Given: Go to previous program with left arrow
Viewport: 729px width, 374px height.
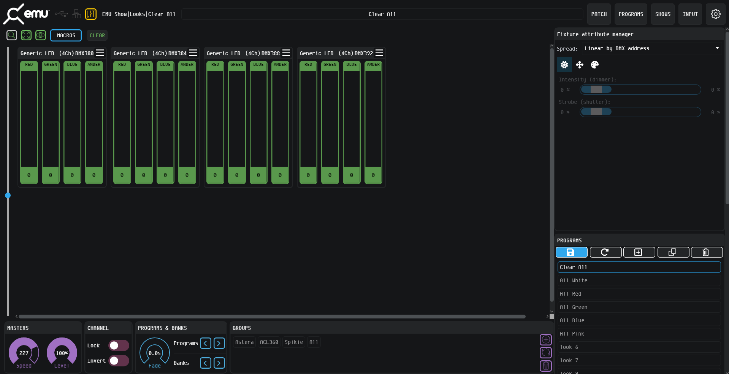Looking at the screenshot, I should (x=205, y=343).
